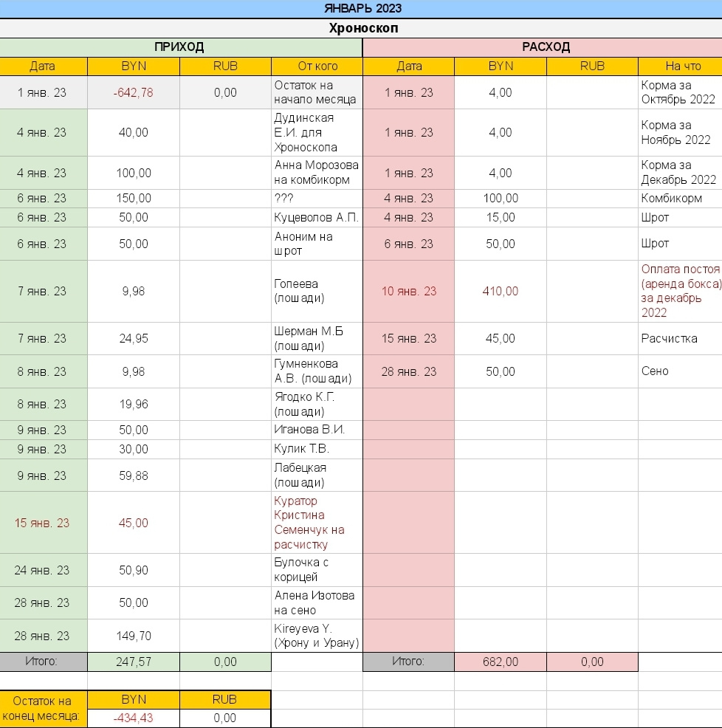Click the ПРИХОД section header

pyautogui.click(x=180, y=47)
